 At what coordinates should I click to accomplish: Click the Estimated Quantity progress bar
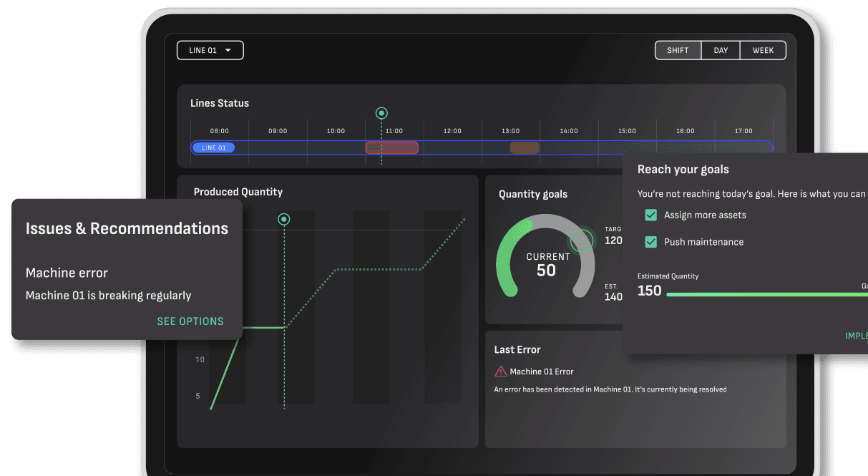point(766,293)
